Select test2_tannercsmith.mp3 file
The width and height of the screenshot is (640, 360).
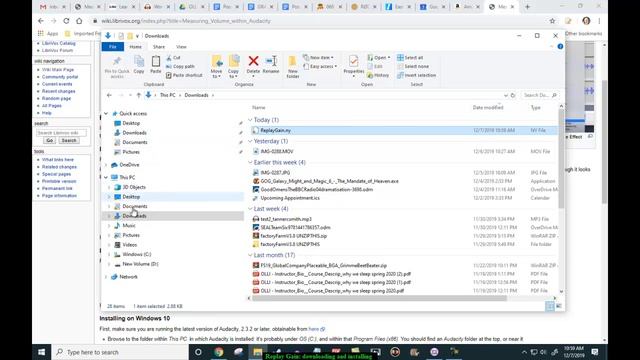(x=286, y=219)
